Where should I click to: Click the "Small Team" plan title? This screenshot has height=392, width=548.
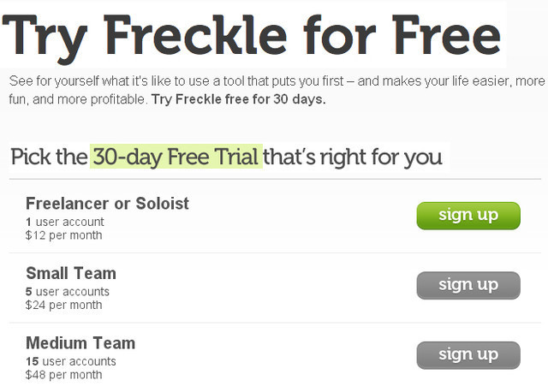pyautogui.click(x=70, y=274)
